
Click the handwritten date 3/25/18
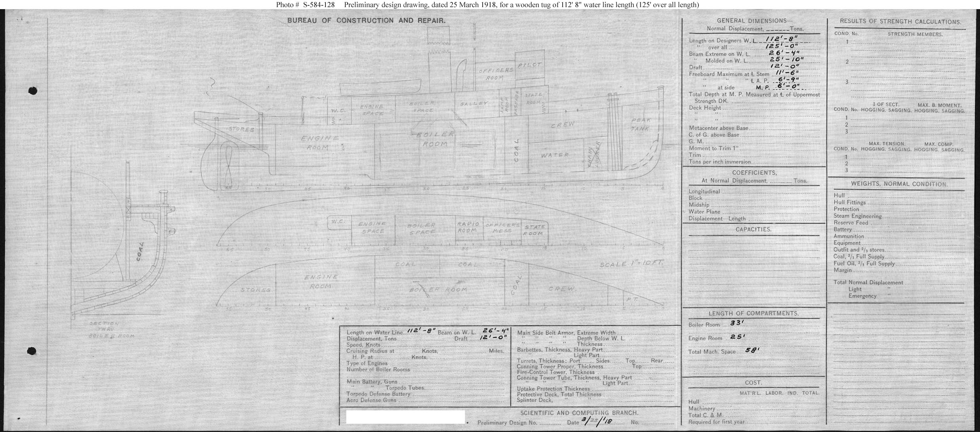pyautogui.click(x=596, y=422)
